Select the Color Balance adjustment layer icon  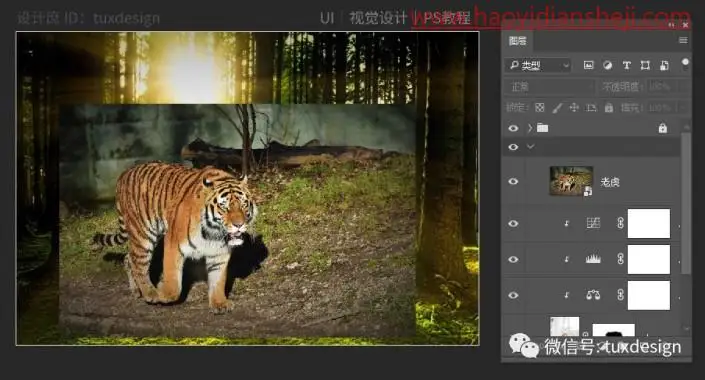click(593, 295)
